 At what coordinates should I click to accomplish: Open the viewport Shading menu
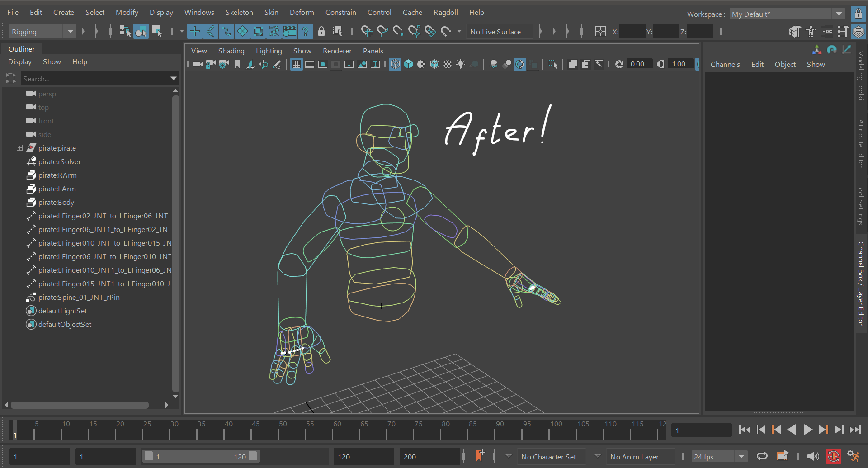(231, 51)
